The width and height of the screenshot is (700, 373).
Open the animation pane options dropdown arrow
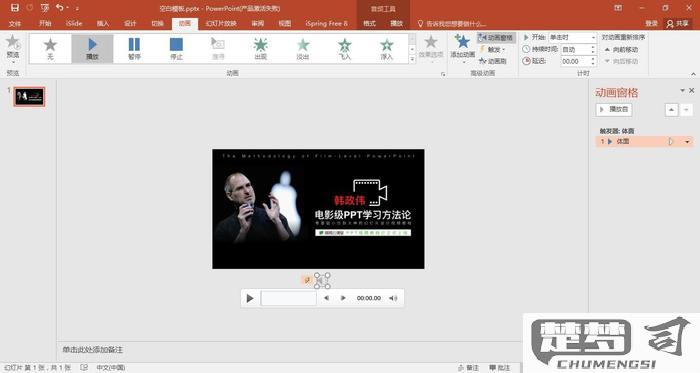pos(682,91)
